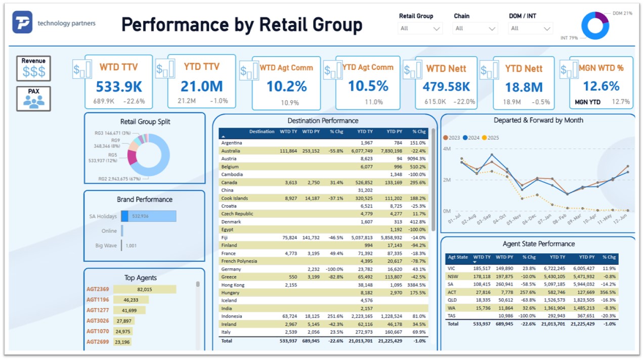Sort agent table by Agt State header
The image size is (644, 360).
pos(458,257)
